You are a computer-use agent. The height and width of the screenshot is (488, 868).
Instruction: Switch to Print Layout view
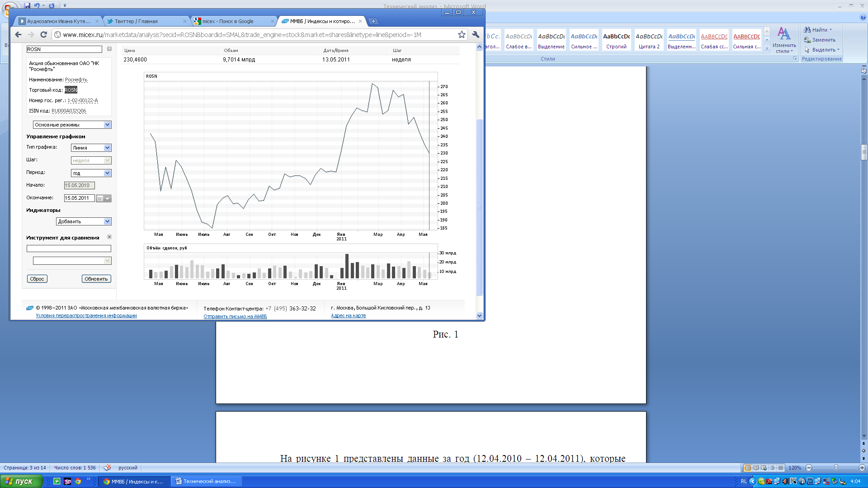point(748,468)
